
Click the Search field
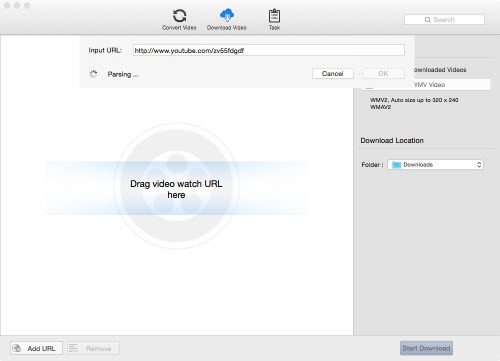pyautogui.click(x=444, y=20)
